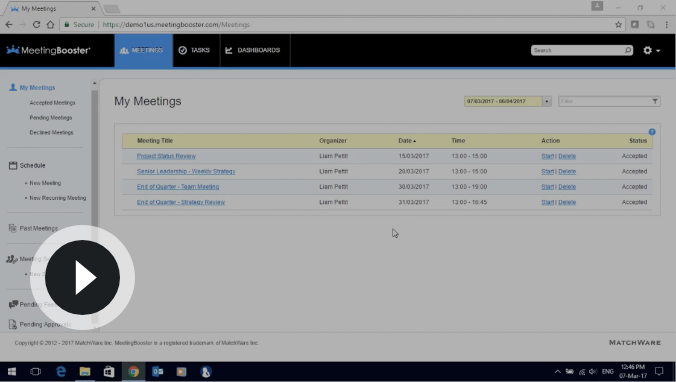Image resolution: width=676 pixels, height=382 pixels.
Task: Click the volume speaker tray icon
Action: click(593, 372)
